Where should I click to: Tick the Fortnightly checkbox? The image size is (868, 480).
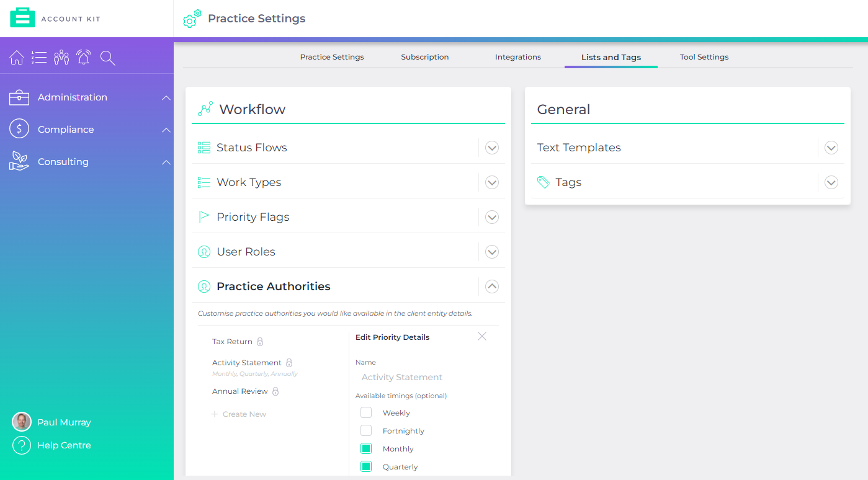pos(366,430)
